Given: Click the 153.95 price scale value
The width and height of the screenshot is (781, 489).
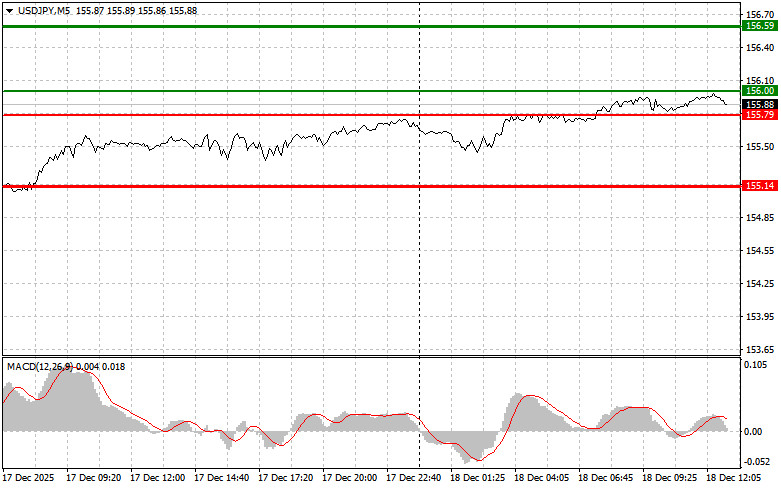Looking at the screenshot, I should (x=760, y=317).
